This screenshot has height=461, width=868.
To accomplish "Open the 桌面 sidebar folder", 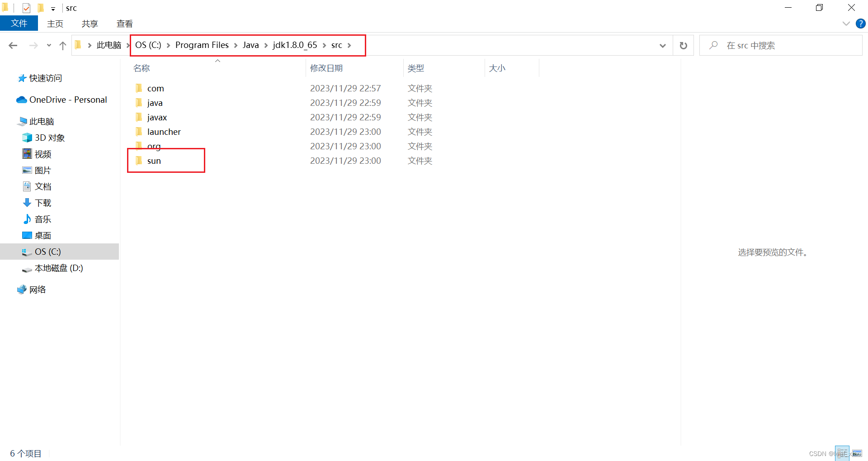I will pyautogui.click(x=43, y=236).
